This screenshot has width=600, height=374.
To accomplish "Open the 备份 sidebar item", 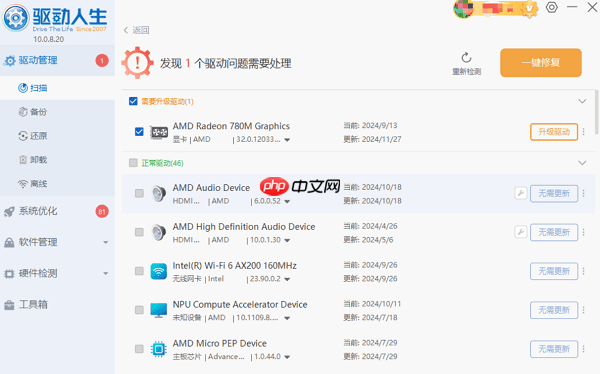I will click(x=57, y=112).
